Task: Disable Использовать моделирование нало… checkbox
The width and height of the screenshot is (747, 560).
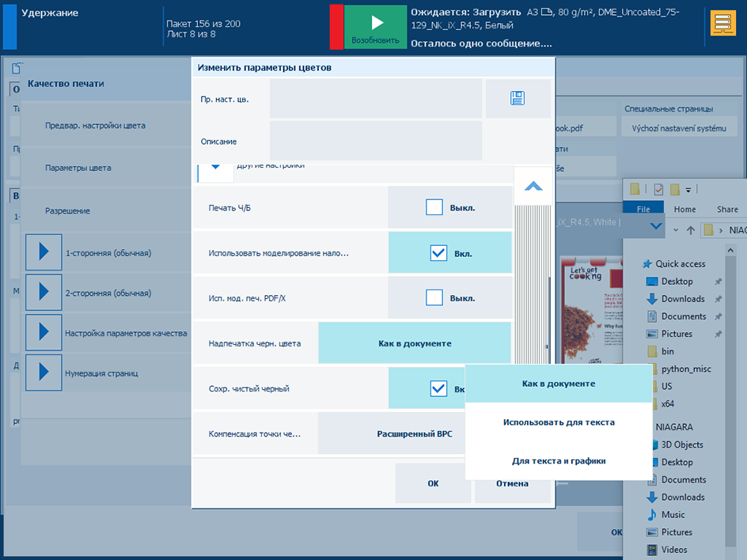Action: [x=438, y=253]
